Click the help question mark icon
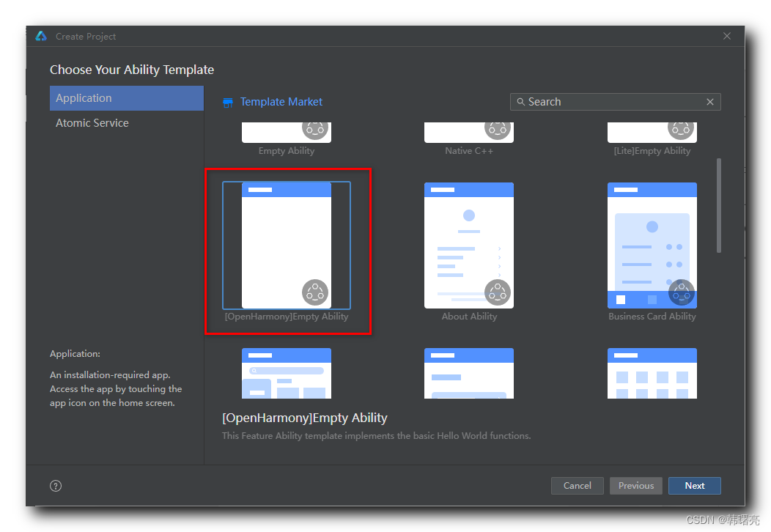The width and height of the screenshot is (771, 532). click(56, 486)
